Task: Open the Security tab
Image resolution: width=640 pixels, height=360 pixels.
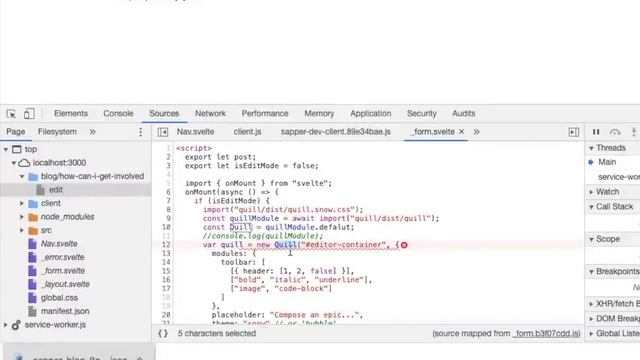Action: [x=422, y=113]
